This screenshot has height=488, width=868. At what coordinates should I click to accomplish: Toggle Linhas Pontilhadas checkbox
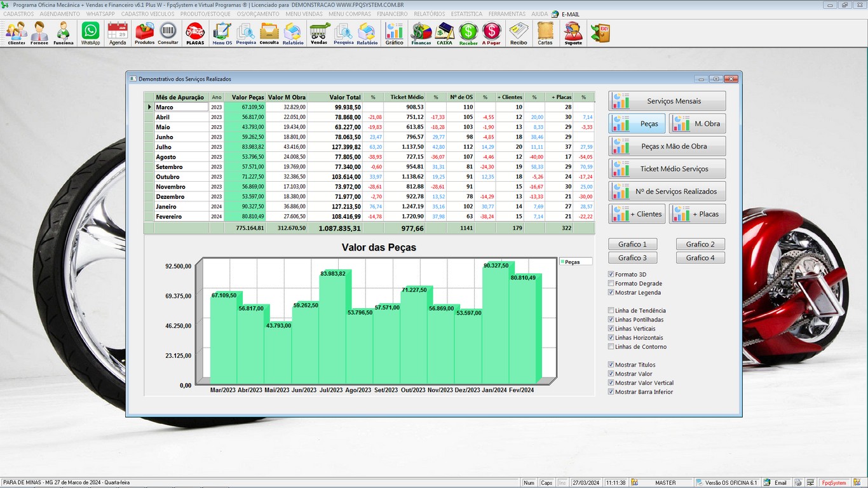click(611, 320)
